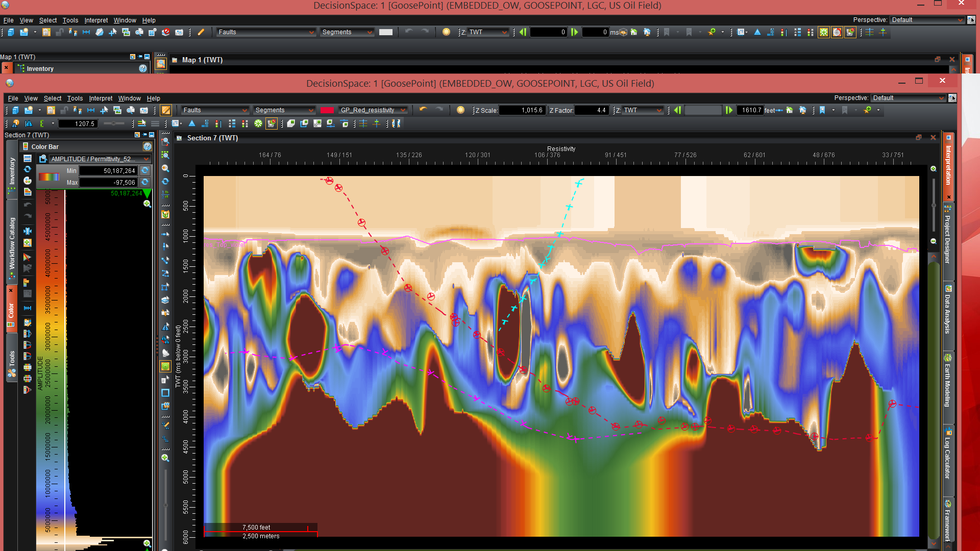
Task: Open the Window menu in back window
Action: click(125, 20)
